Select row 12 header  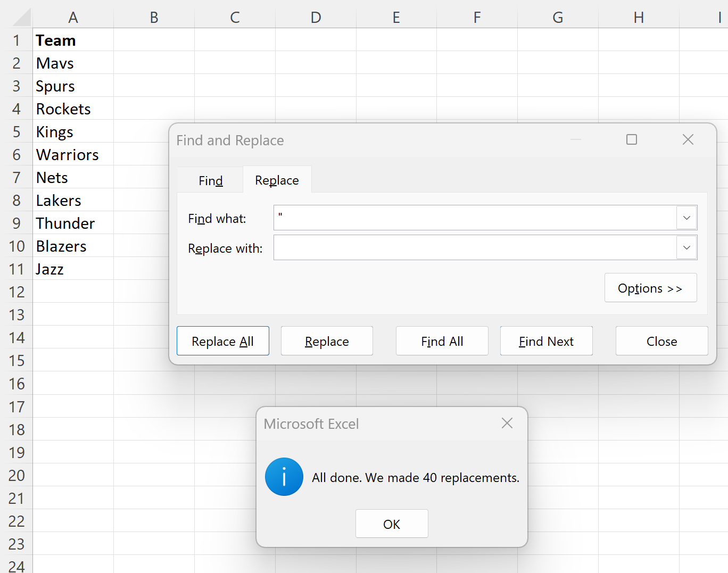tap(16, 292)
